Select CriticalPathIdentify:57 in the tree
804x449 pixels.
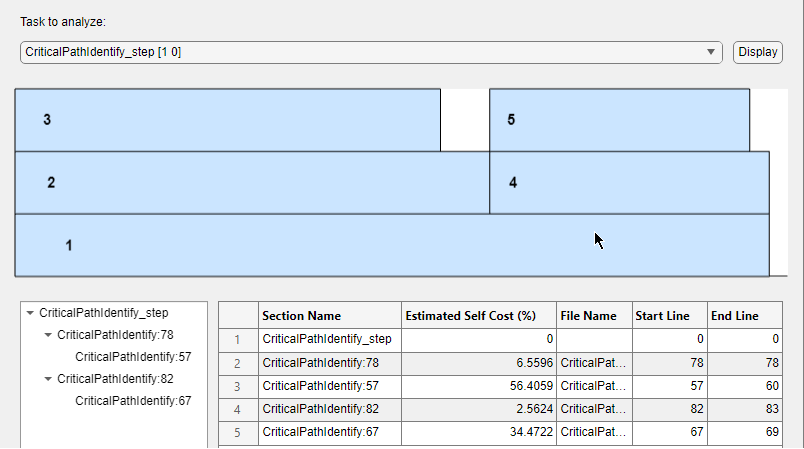(133, 357)
